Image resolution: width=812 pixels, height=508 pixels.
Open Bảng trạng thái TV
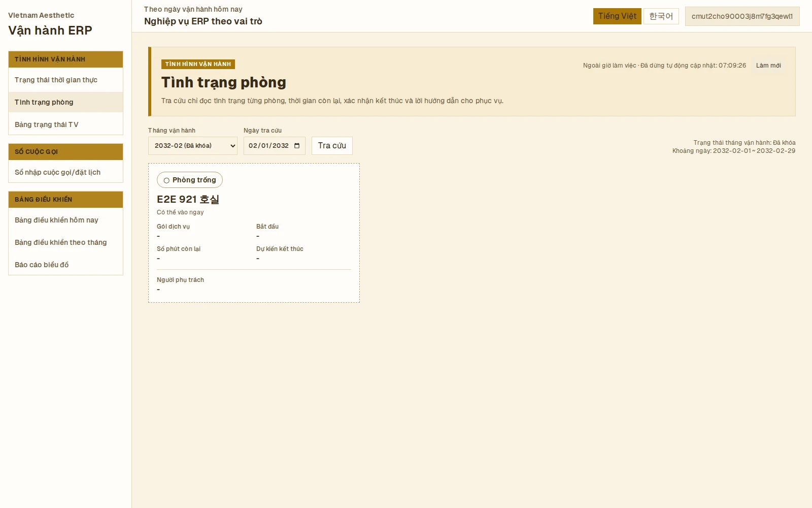[x=65, y=124]
